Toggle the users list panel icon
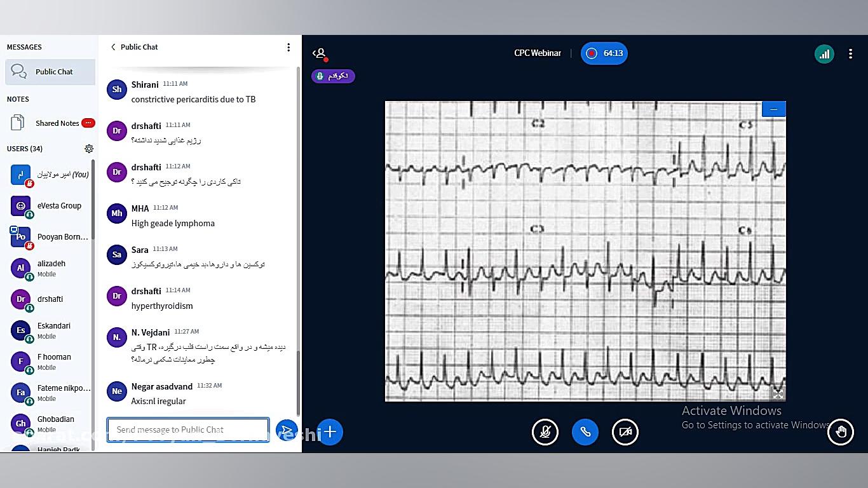The height and width of the screenshot is (488, 868). point(320,53)
